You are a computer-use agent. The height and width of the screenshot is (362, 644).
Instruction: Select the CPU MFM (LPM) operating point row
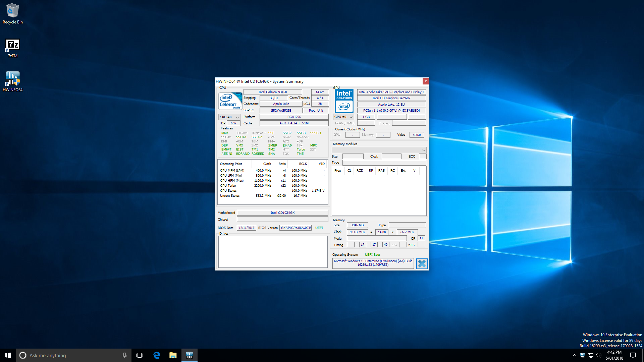(273, 171)
